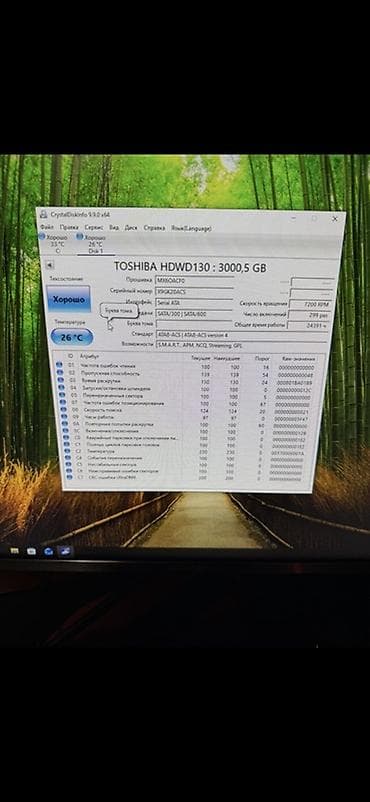Click the Серийный номер value field
Viewport: 370px width, 802px height.
click(x=194, y=291)
